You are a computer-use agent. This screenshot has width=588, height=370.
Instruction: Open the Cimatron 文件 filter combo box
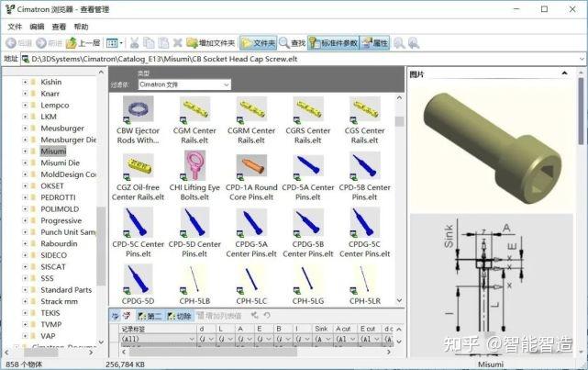point(184,84)
